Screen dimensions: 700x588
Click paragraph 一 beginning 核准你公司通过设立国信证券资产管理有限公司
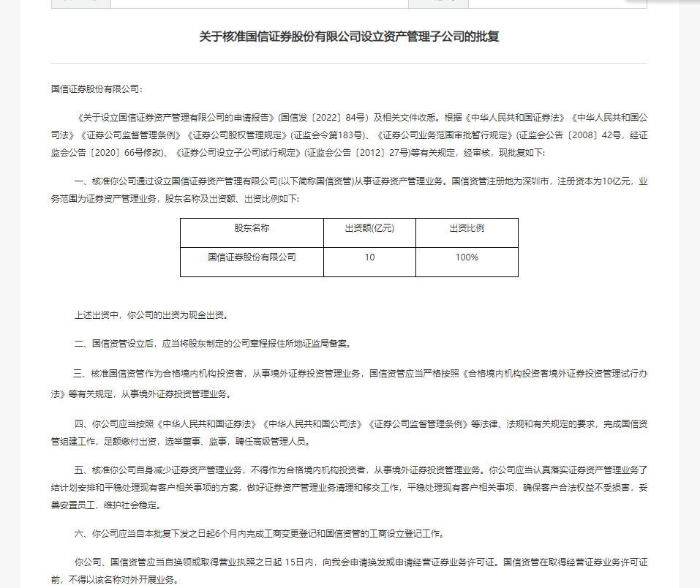[x=349, y=190]
